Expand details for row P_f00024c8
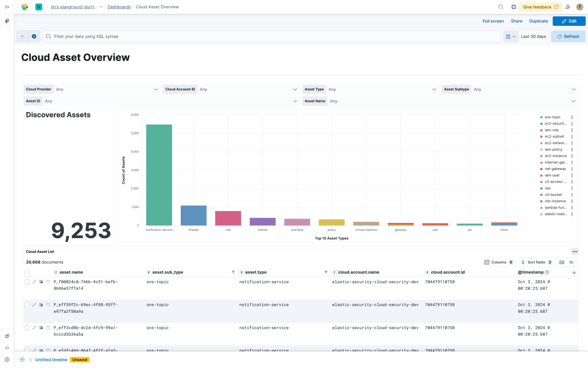Image resolution: width=588 pixels, height=368 pixels. click(x=34, y=282)
